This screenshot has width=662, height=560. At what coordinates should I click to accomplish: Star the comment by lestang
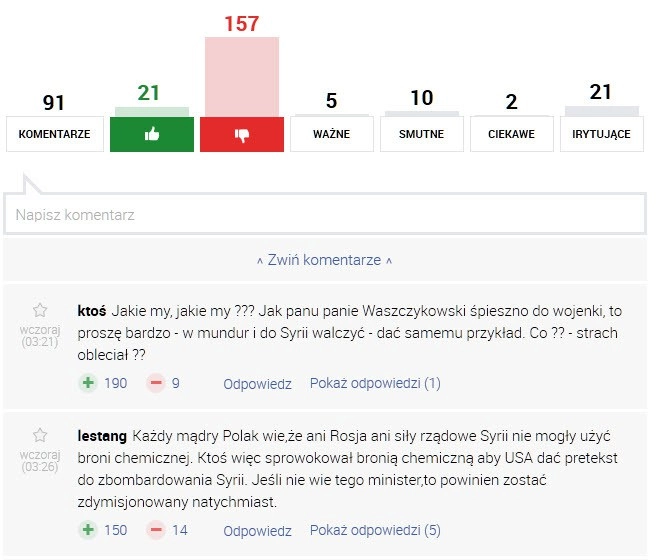[x=40, y=436]
